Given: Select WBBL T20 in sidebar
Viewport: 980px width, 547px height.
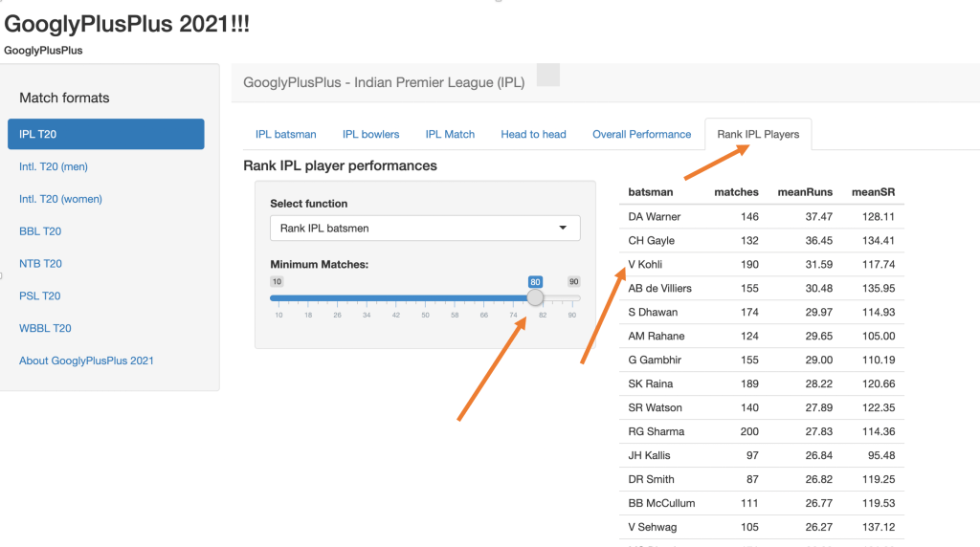Looking at the screenshot, I should coord(45,328).
